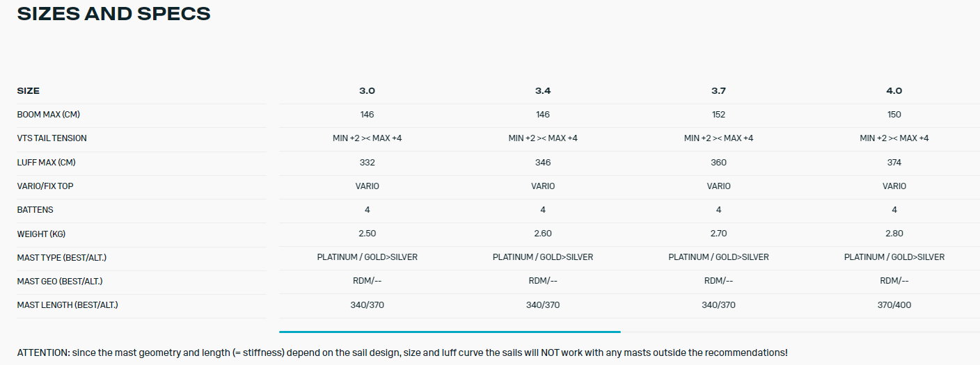Click the MAST LENGTH (BEST/ALT.) row label

tap(68, 305)
